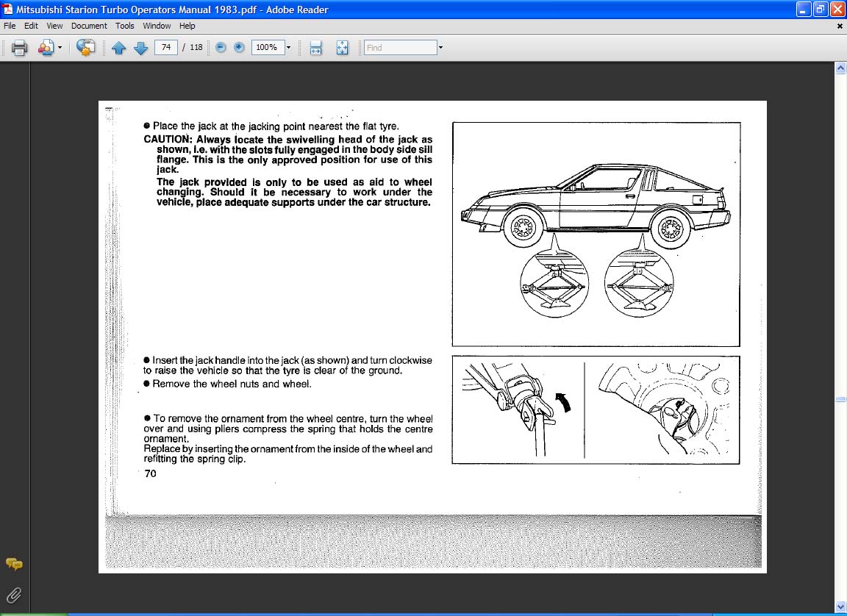847x616 pixels.
Task: Click the 'CAUTION:' text on page
Action: (x=168, y=139)
